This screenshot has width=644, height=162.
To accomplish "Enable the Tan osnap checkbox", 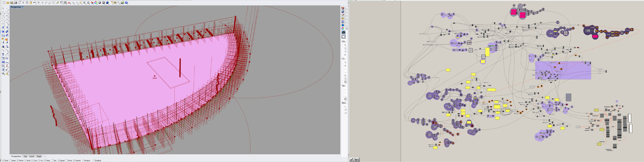I will click(52, 160).
